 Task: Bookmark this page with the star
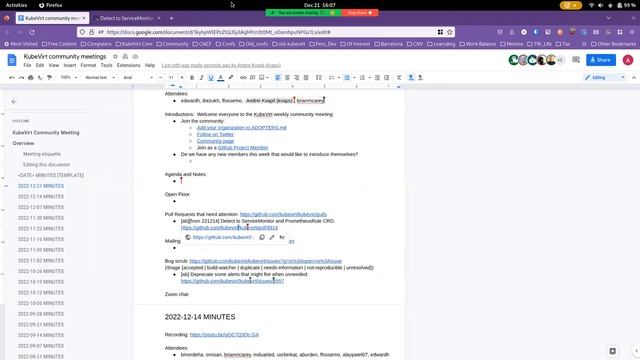point(450,32)
